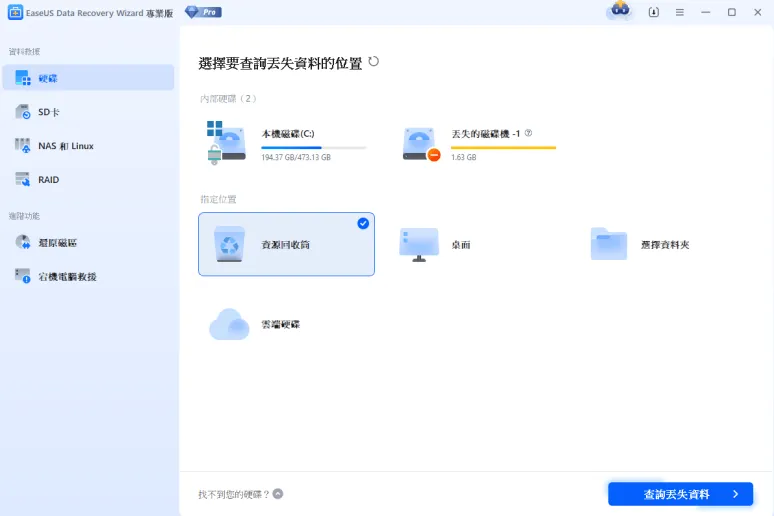
Task: Click the C: drive usage bar
Action: tap(313, 147)
